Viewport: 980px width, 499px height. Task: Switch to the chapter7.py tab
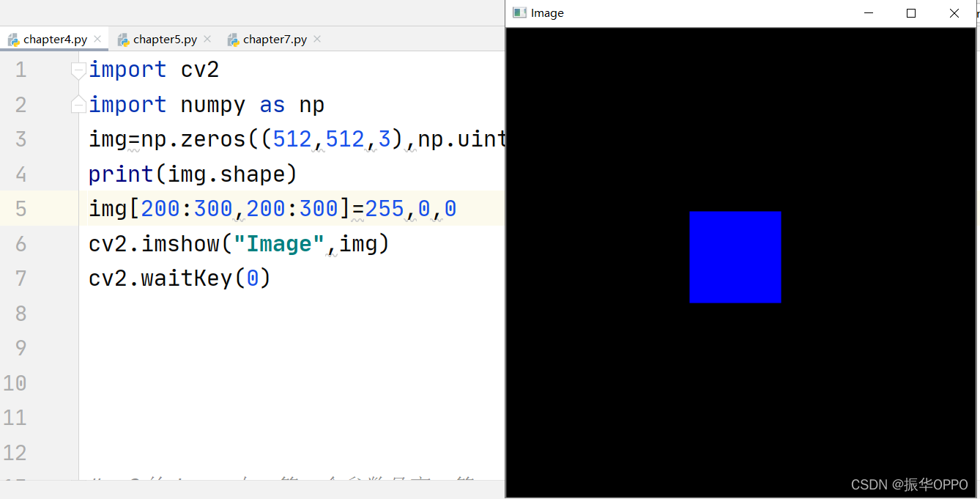[273, 39]
